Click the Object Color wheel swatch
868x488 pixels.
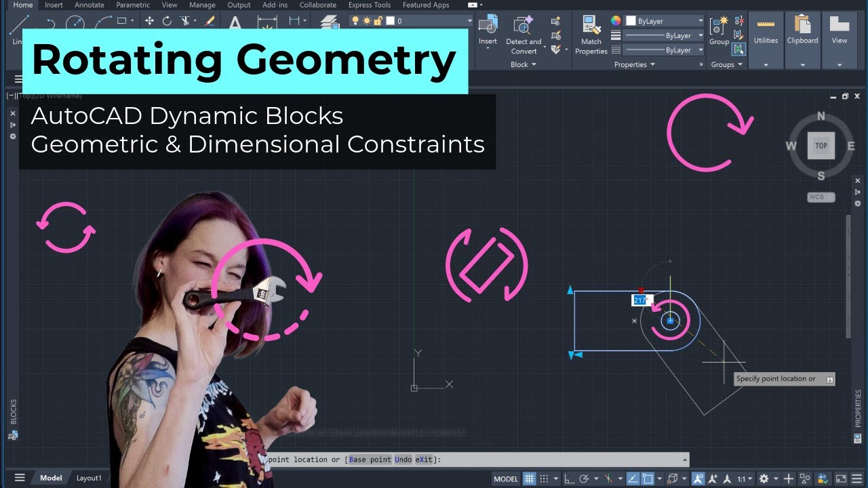(616, 21)
